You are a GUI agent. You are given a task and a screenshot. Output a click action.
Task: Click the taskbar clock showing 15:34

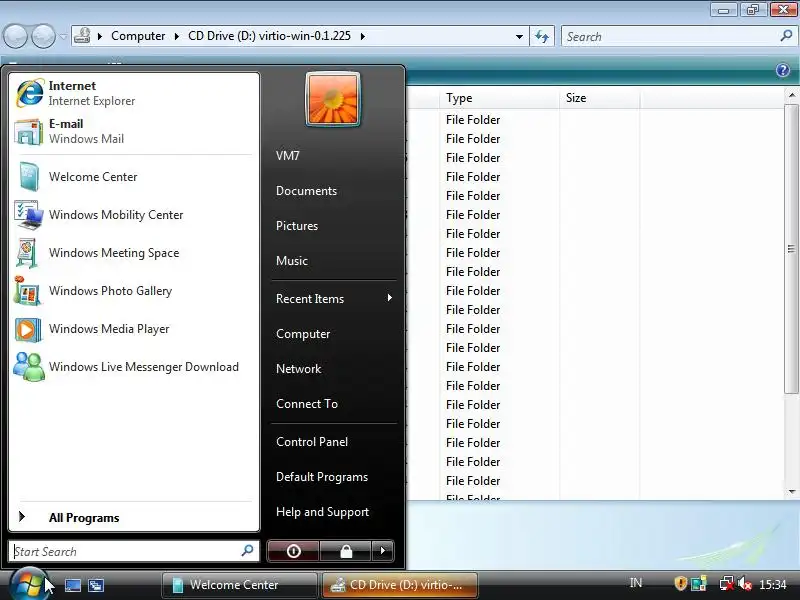pyautogui.click(x=773, y=584)
